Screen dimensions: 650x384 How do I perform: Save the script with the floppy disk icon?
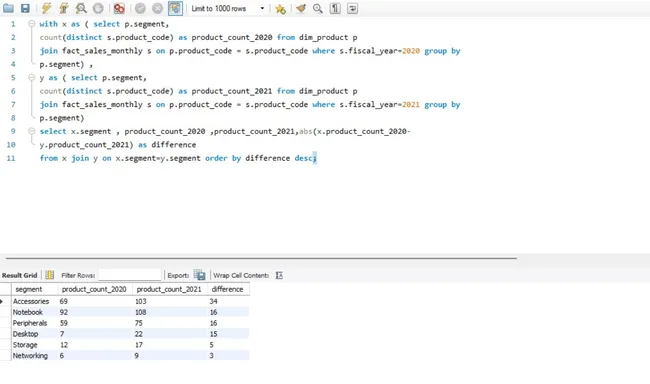click(x=25, y=8)
